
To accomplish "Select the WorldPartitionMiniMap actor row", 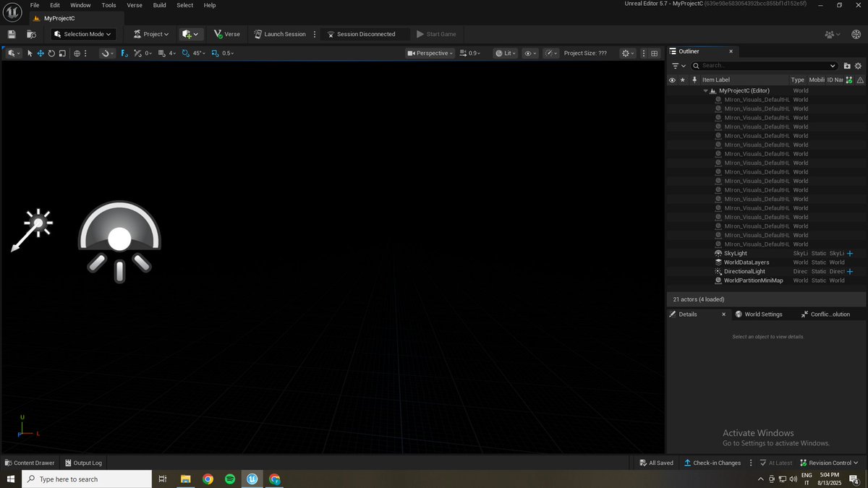I will [766, 281].
